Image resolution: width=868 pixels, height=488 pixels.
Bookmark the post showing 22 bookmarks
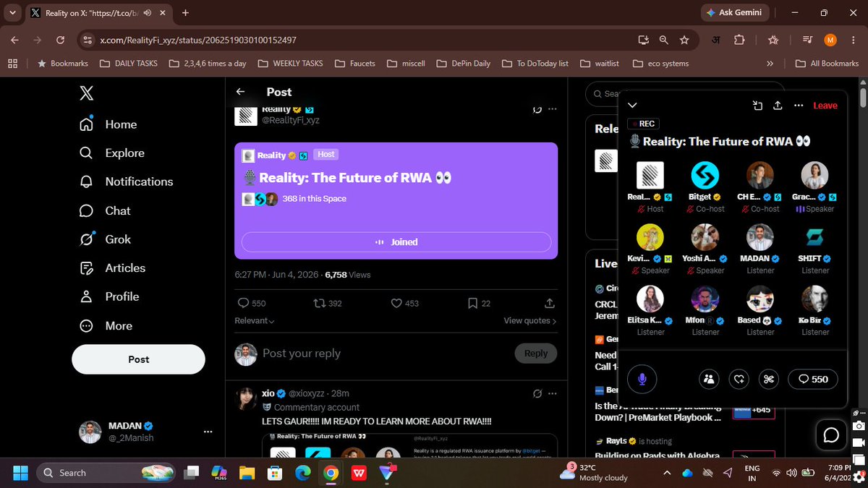480,303
